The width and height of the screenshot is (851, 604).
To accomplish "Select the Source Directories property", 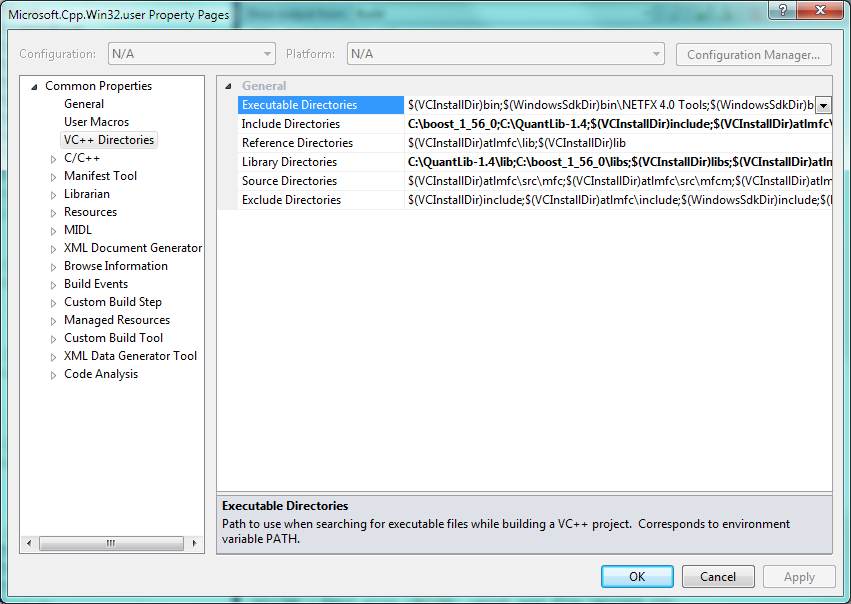I will click(289, 181).
